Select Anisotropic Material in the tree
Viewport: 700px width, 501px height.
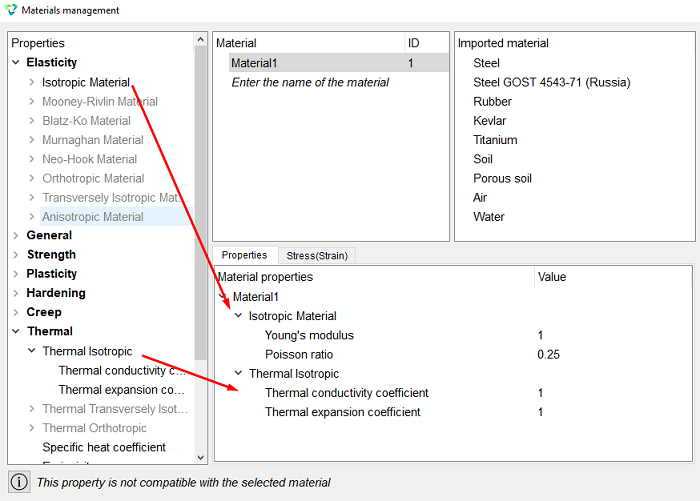click(x=93, y=217)
